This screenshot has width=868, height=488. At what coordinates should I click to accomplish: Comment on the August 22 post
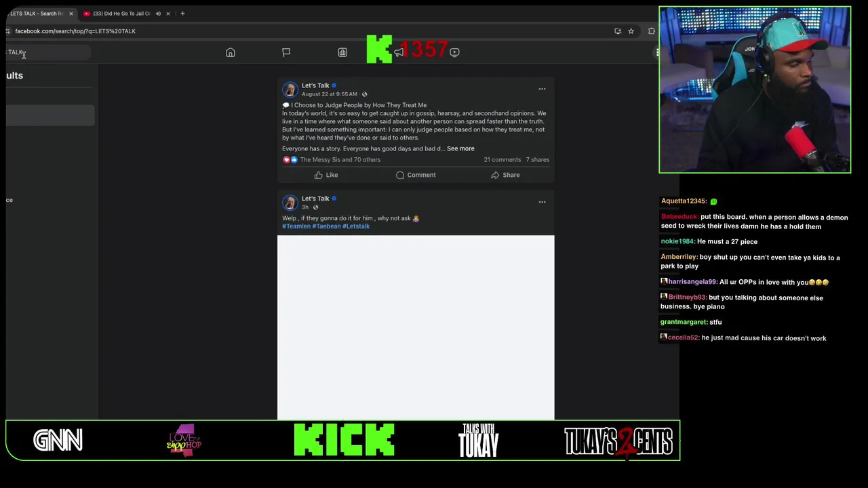coord(416,175)
